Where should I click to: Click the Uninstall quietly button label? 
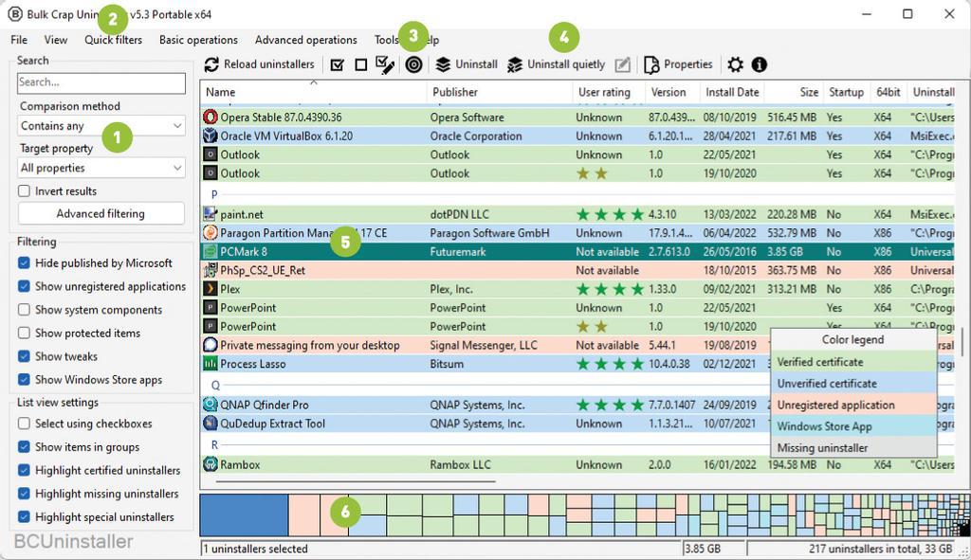[x=566, y=64]
